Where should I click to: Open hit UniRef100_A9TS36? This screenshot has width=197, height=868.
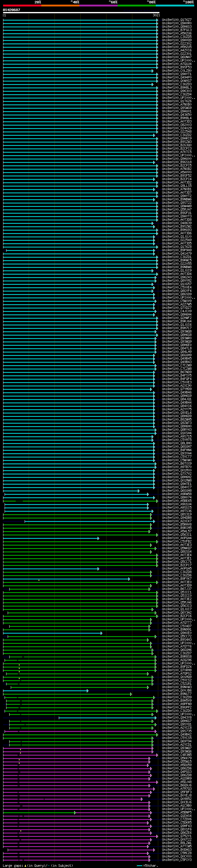coord(177,511)
